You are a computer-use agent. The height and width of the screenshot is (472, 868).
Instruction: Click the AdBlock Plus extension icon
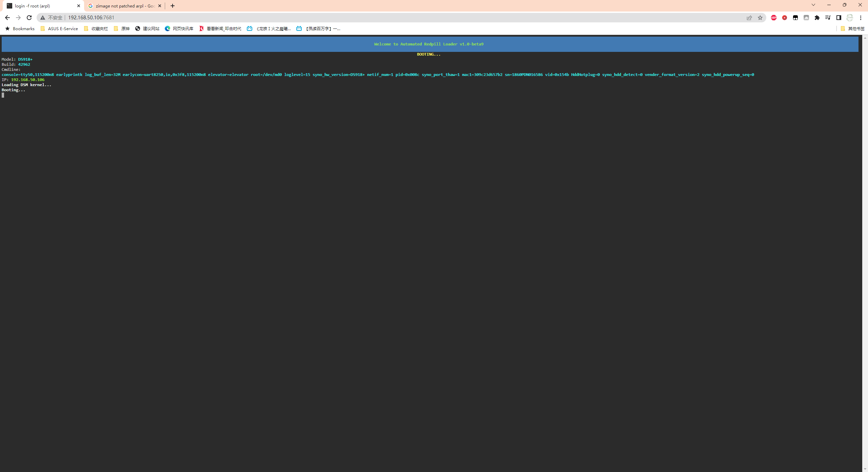[773, 18]
